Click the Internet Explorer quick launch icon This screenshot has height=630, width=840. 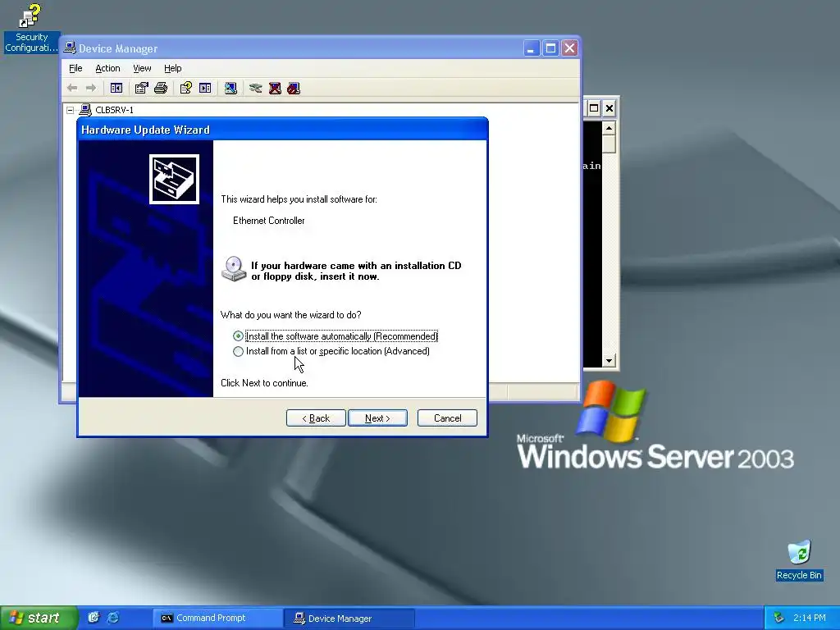(113, 618)
